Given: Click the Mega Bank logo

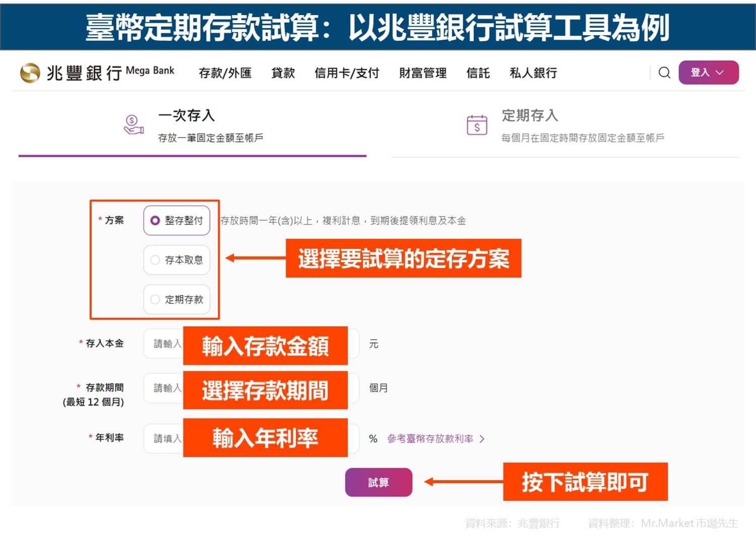Looking at the screenshot, I should coord(96,73).
